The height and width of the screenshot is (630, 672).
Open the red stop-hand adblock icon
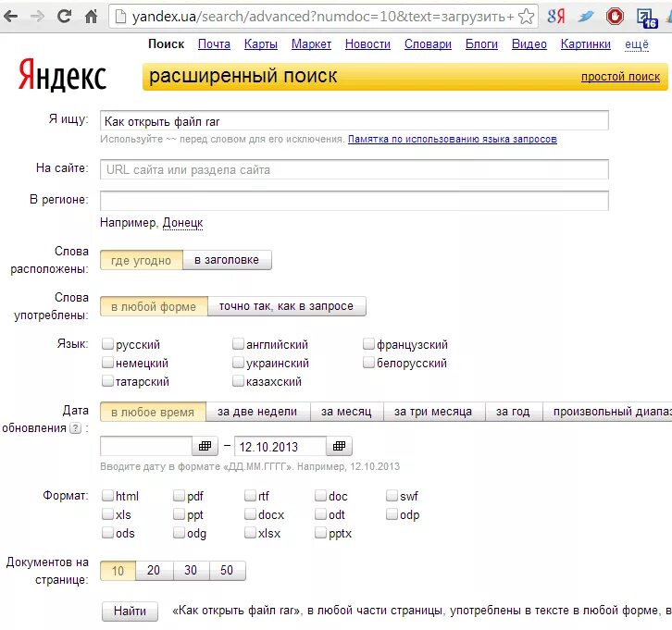tap(615, 17)
